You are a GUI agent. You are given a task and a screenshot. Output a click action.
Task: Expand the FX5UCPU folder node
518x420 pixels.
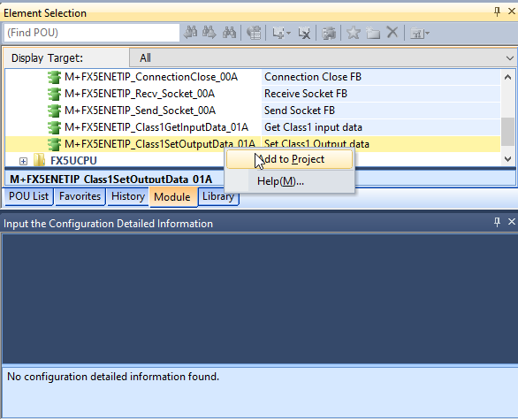click(23, 161)
